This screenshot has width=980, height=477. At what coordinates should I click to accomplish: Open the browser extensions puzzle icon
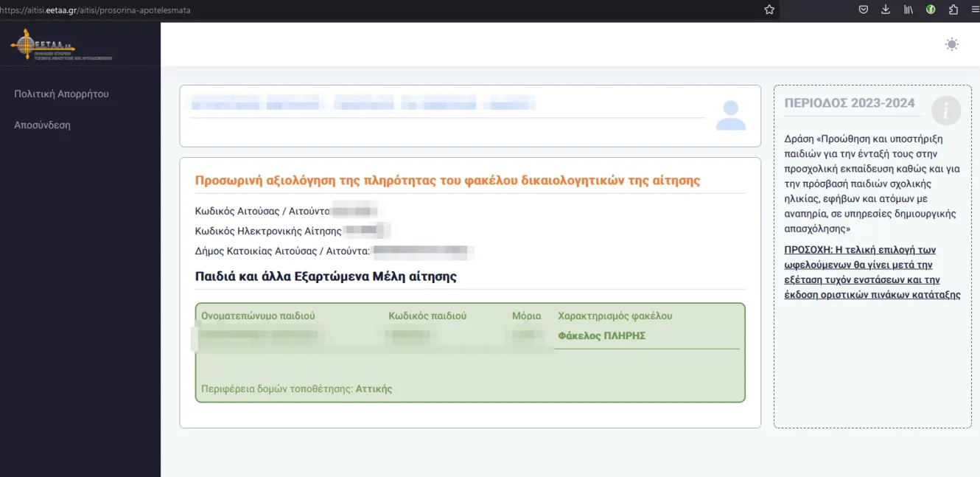click(953, 10)
